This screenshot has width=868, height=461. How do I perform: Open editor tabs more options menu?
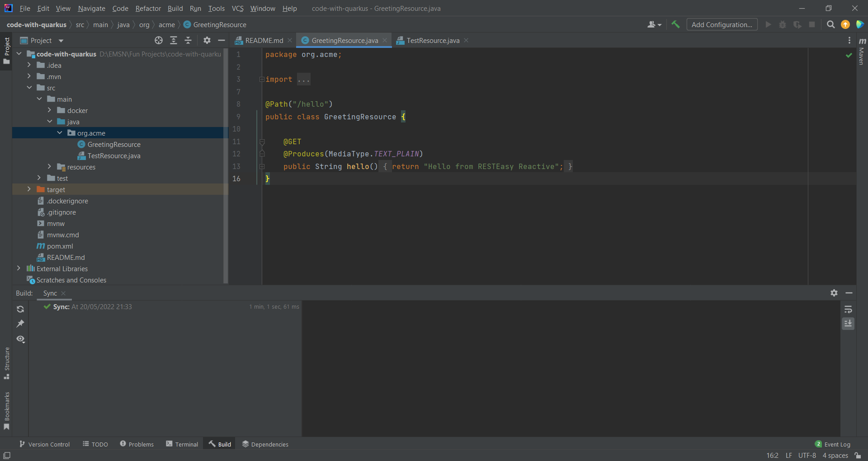coord(849,40)
